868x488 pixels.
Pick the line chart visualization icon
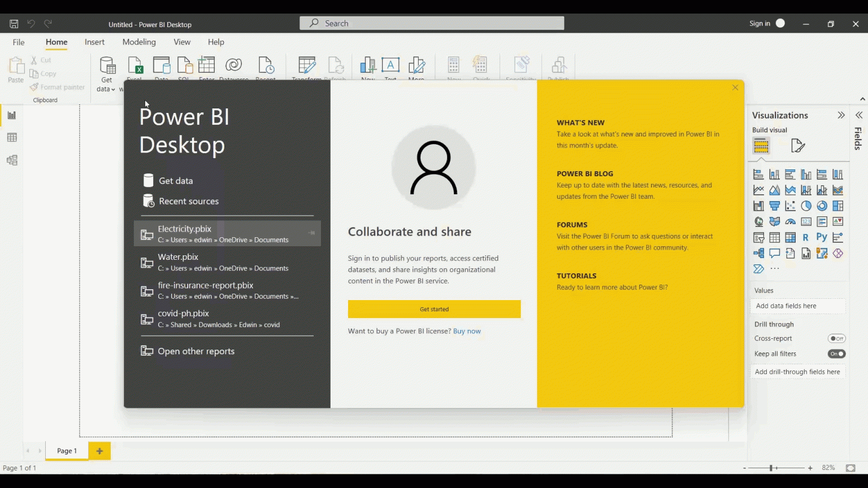[758, 190]
